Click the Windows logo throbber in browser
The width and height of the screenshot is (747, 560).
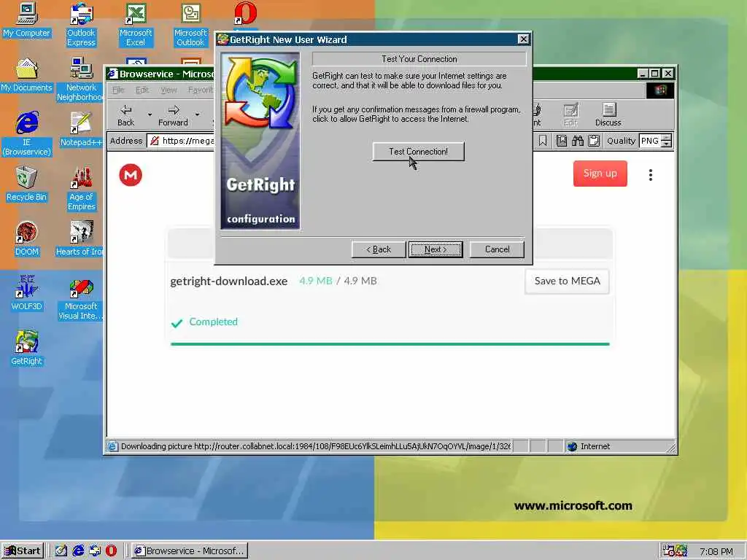click(x=659, y=90)
